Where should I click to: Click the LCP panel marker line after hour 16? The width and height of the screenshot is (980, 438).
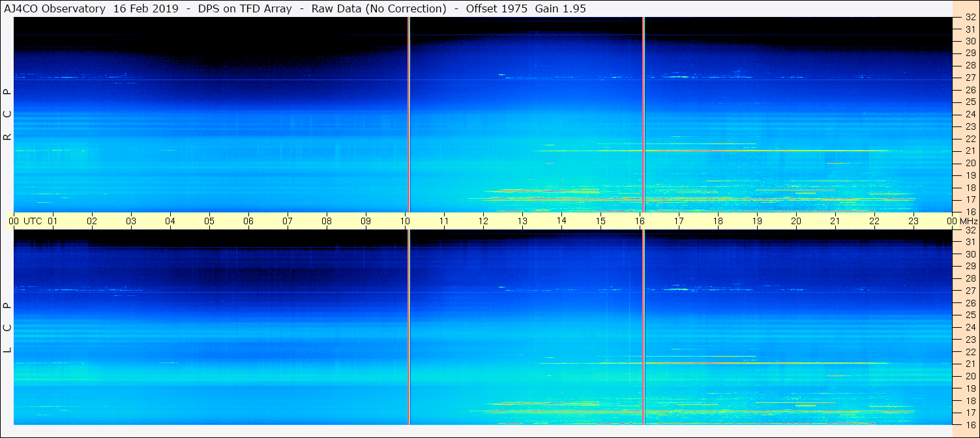pos(644,327)
